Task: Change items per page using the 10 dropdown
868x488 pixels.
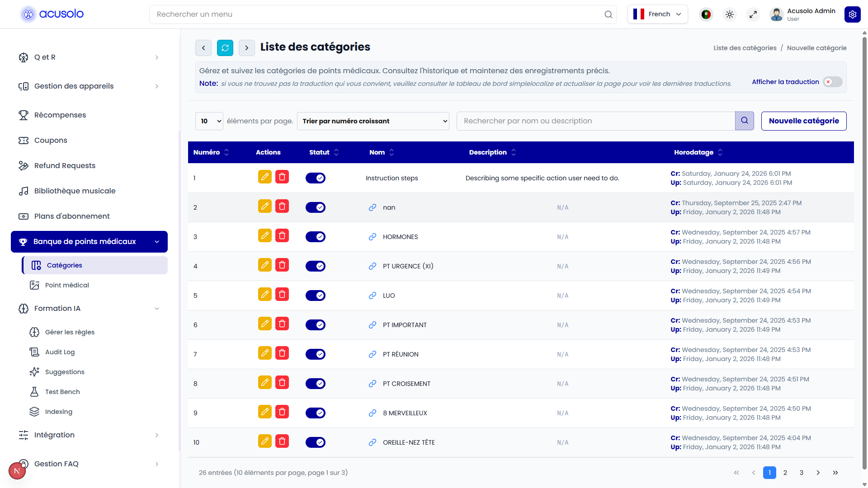Action: pos(209,121)
